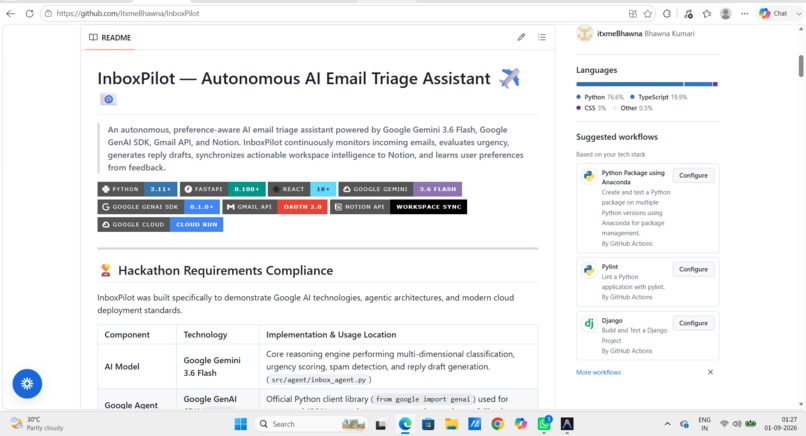
Task: Add this page to favorites star
Action: point(648,14)
